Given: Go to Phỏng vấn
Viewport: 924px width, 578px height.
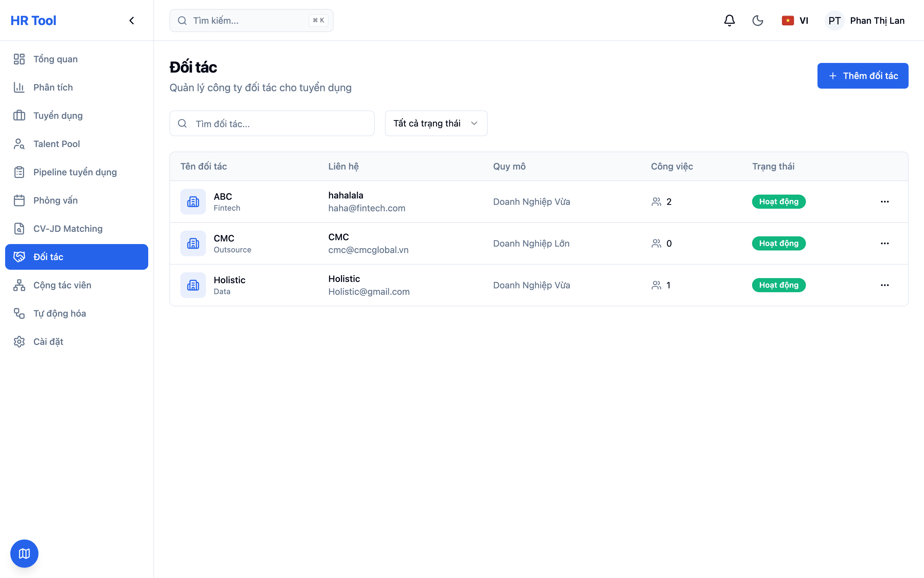Looking at the screenshot, I should [77, 200].
